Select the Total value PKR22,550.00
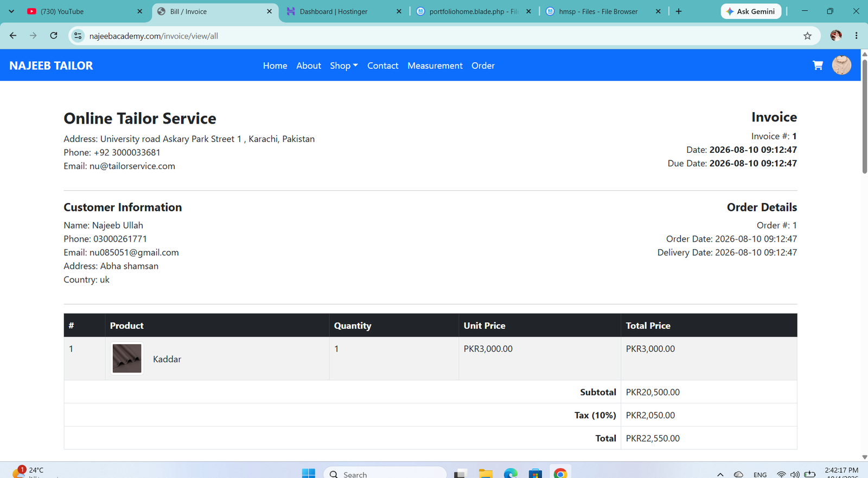The height and width of the screenshot is (478, 868). (653, 438)
